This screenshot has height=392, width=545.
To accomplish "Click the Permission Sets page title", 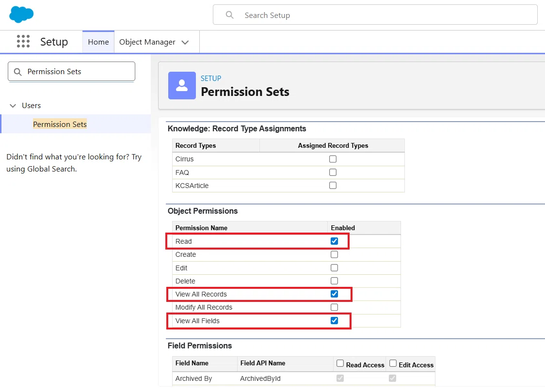I will 245,92.
